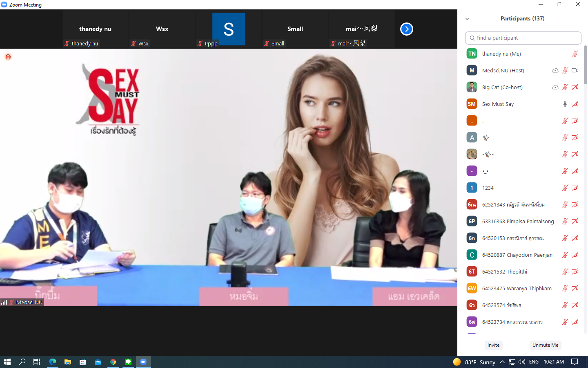
Task: Select thanedy nu video thumbnail
Action: click(96, 29)
